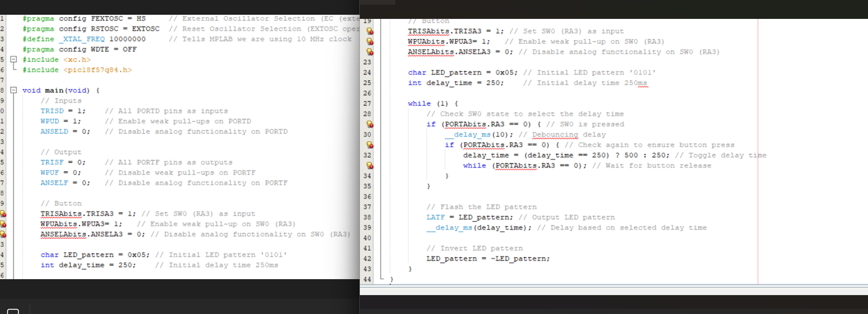Click '// Button' comment in left window
Viewport: 868px width, 314px height.
[61, 204]
